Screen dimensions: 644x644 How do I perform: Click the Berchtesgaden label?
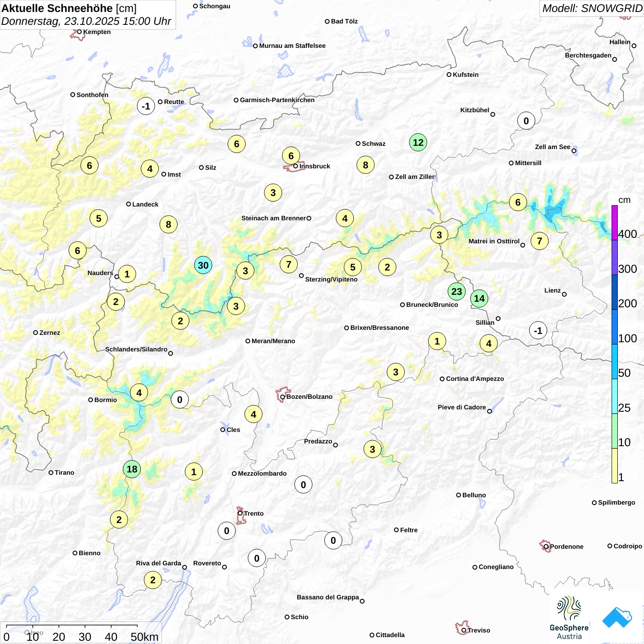[x=588, y=55]
